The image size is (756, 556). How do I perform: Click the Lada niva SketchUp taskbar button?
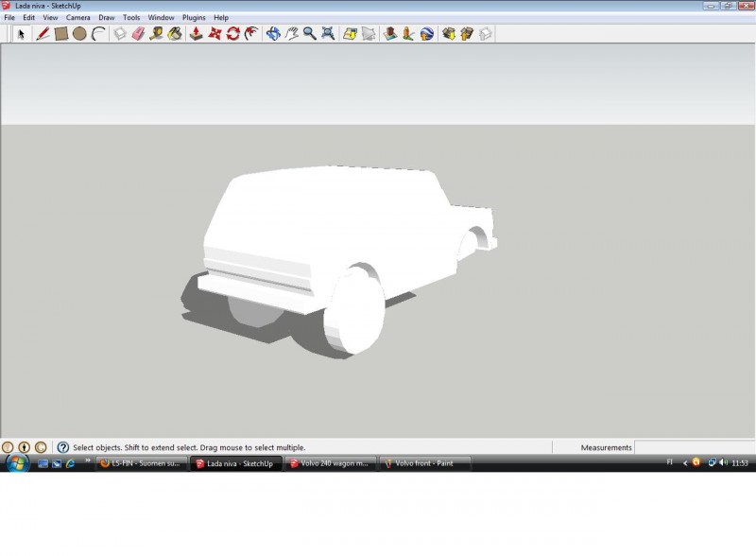236,464
